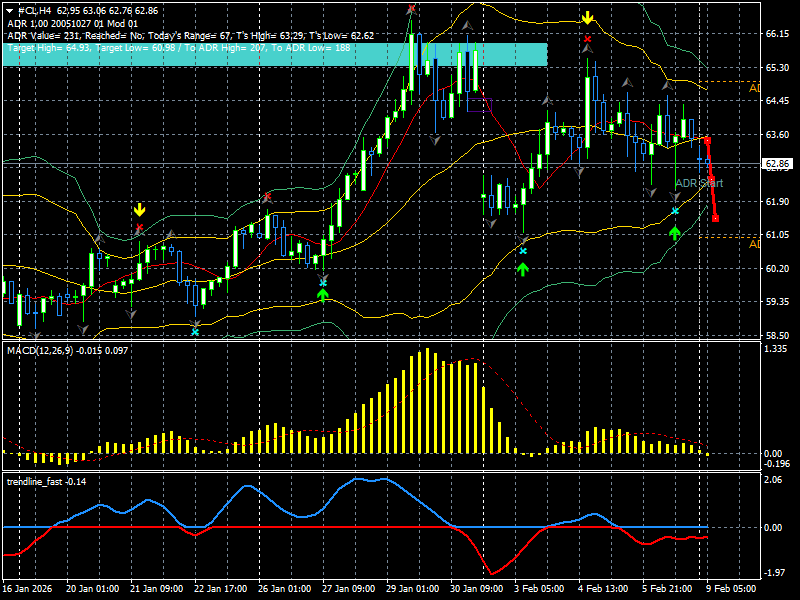800x600 pixels.
Task: Click the "#CL,H4" symbol title text
Action: point(35,11)
